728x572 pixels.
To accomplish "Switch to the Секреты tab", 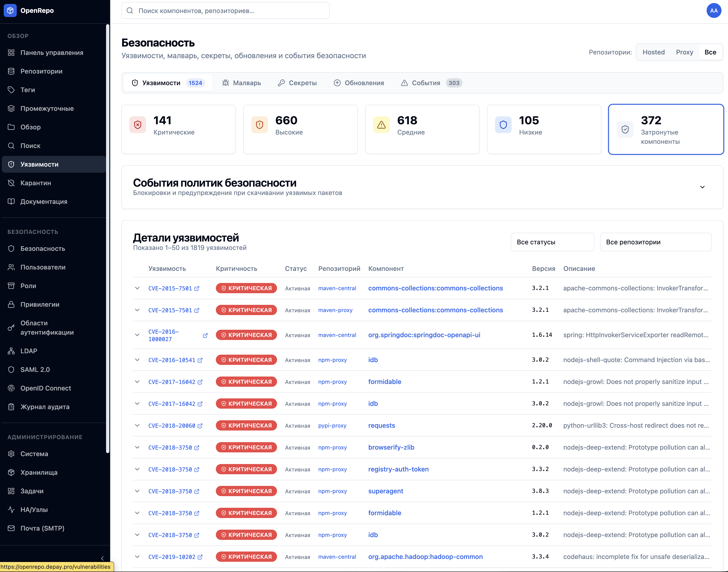I will click(297, 83).
